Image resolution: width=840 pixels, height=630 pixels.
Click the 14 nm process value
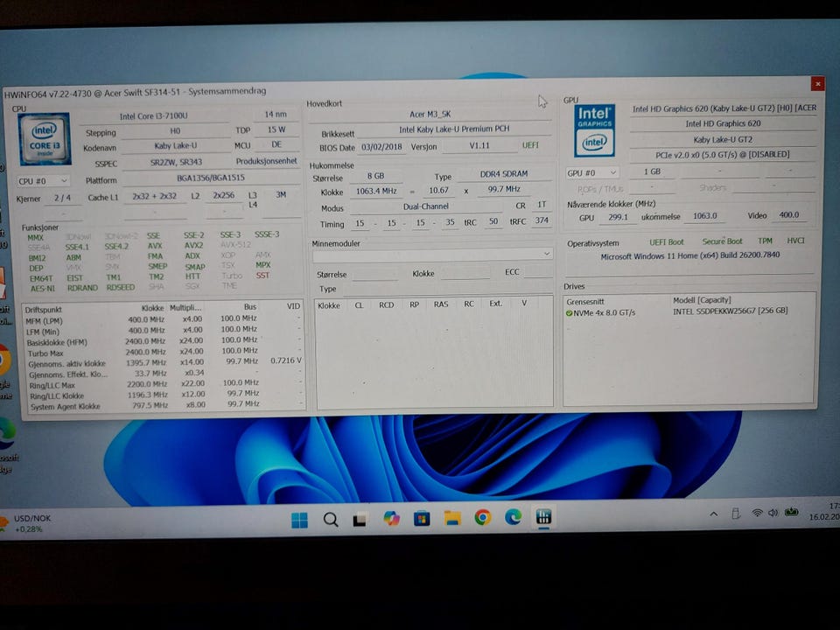(276, 114)
